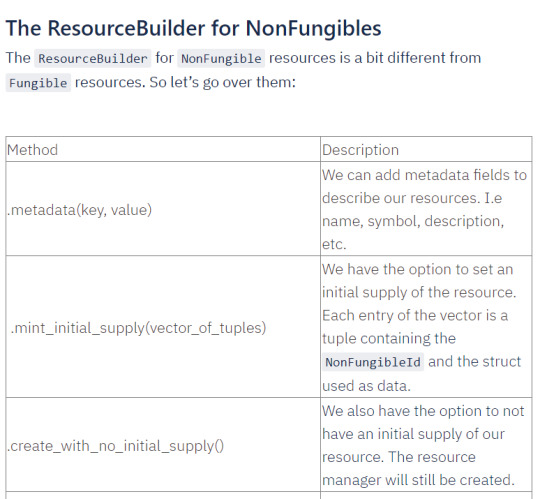Click the phrase "resources is a bit different from"
540x499 pixels.
click(x=375, y=58)
